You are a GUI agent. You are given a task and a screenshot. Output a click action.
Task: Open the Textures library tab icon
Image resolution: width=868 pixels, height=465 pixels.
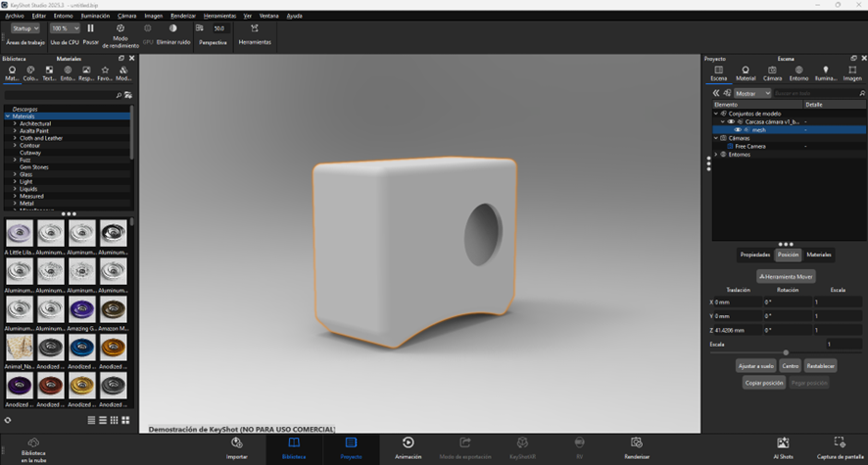[49, 70]
